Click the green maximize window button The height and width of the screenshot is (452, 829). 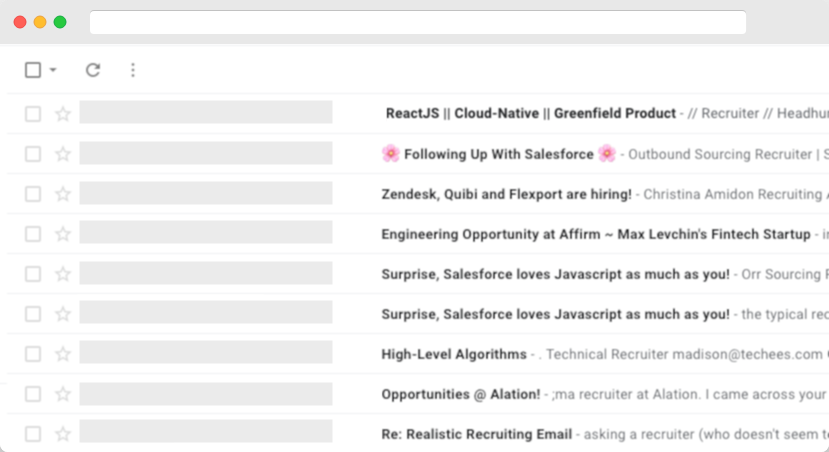click(60, 22)
